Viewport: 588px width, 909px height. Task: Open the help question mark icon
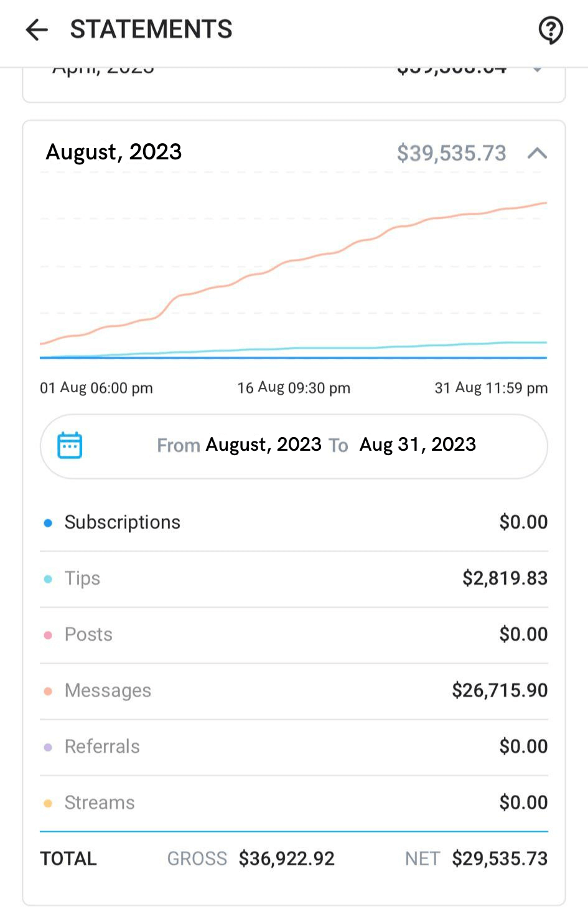tap(551, 29)
